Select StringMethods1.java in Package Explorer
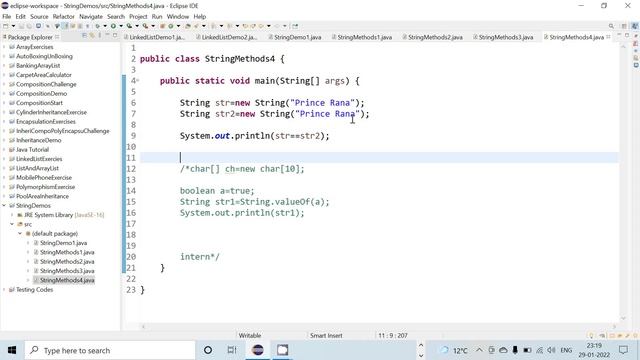This screenshot has width=640, height=360. point(67,252)
